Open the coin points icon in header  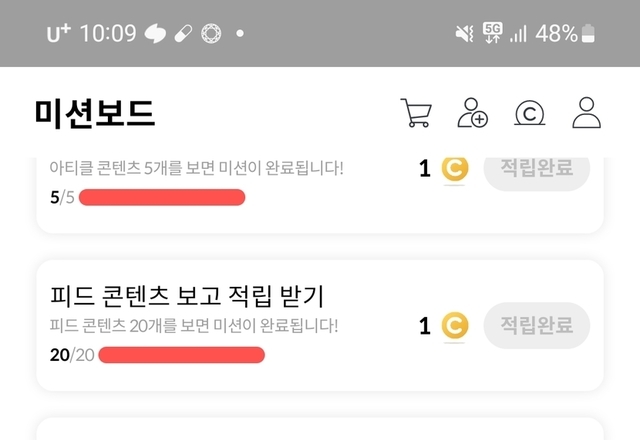tap(529, 114)
